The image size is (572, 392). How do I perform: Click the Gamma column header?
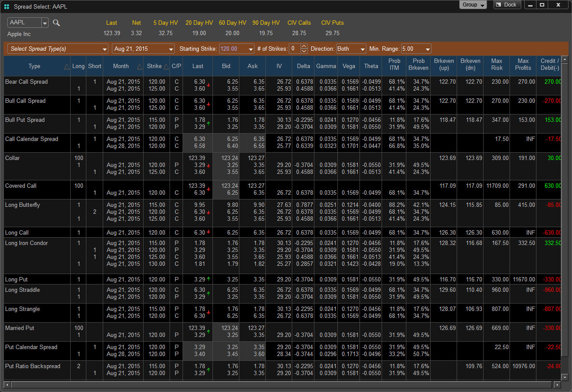326,66
